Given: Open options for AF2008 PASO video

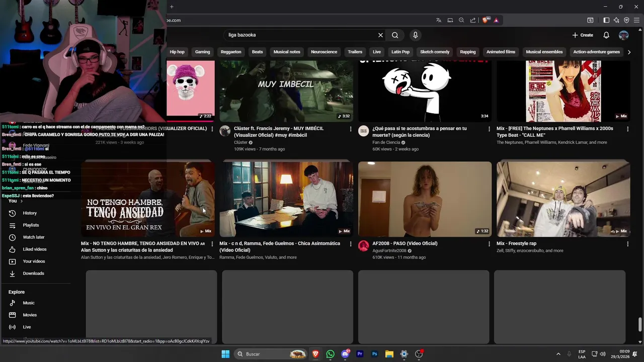Looking at the screenshot, I should tap(489, 244).
